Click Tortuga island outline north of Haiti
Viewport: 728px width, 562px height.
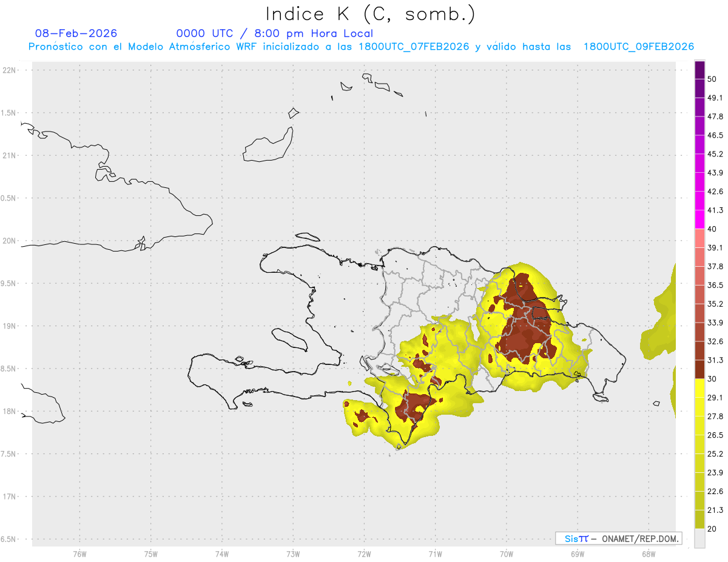coord(306,236)
